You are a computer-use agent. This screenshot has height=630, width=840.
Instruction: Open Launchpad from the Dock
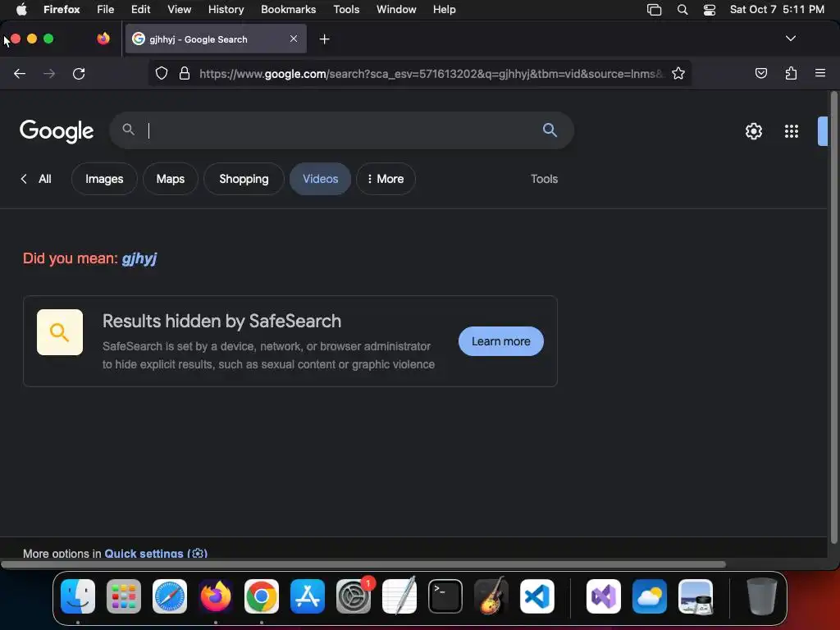(124, 596)
